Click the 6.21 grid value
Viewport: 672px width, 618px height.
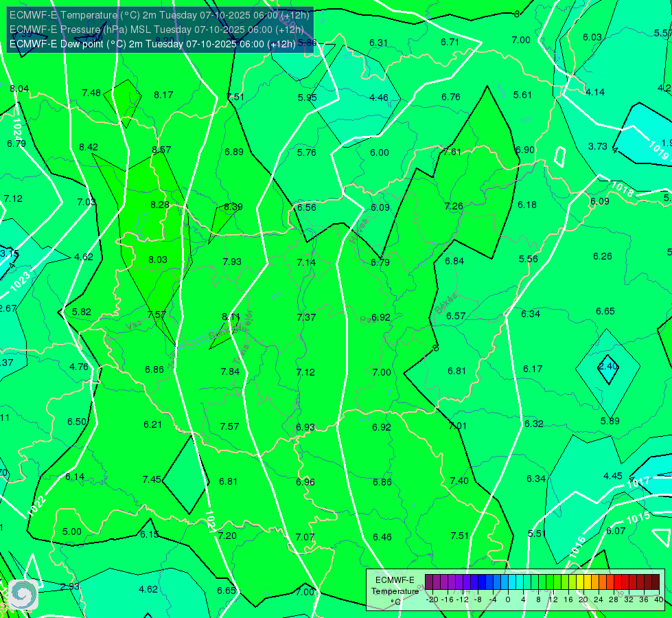coord(152,424)
